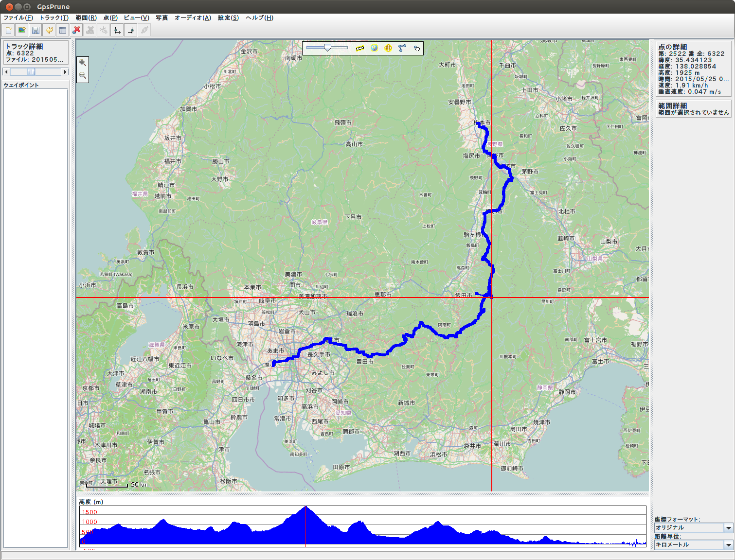Click the peak in the altitude profile
This screenshot has height=560, width=735.
305,507
